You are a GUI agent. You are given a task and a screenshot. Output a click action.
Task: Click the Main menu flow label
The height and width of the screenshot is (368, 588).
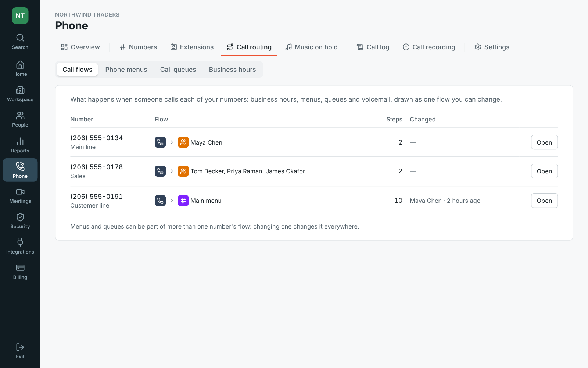point(206,201)
